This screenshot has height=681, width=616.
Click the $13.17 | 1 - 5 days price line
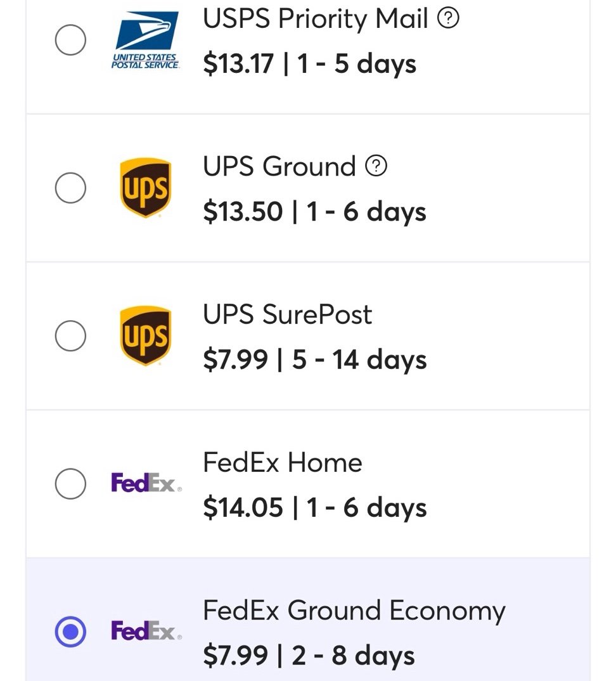[309, 63]
